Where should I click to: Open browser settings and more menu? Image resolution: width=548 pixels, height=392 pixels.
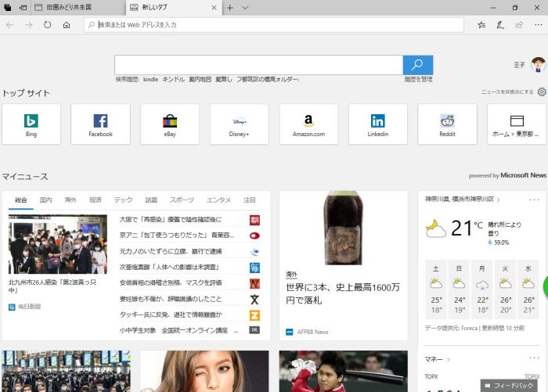(536, 25)
